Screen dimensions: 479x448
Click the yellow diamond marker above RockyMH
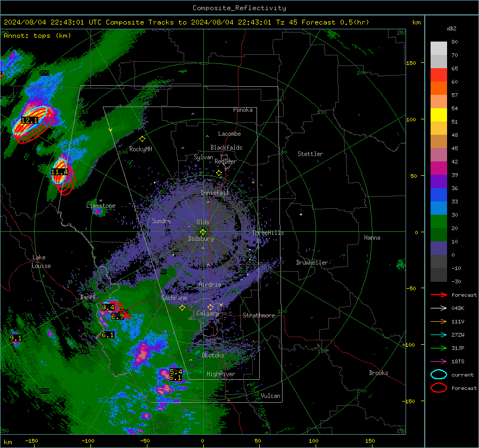point(142,139)
